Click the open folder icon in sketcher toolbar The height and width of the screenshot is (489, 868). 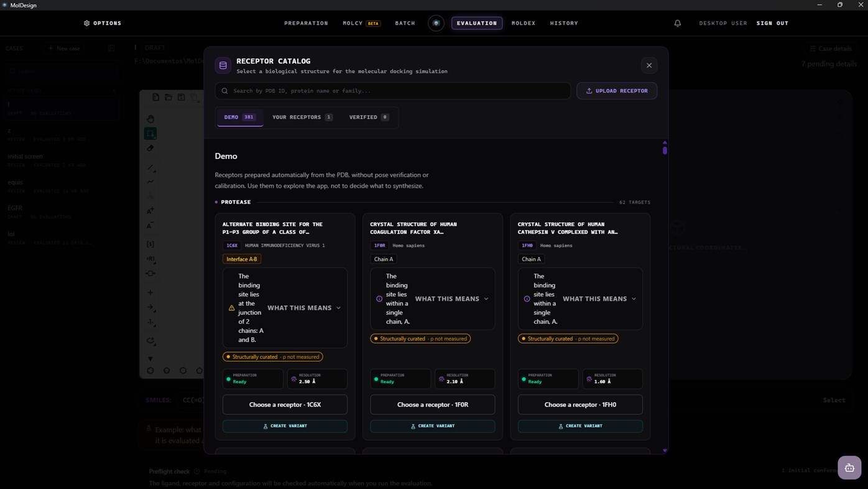pyautogui.click(x=169, y=98)
